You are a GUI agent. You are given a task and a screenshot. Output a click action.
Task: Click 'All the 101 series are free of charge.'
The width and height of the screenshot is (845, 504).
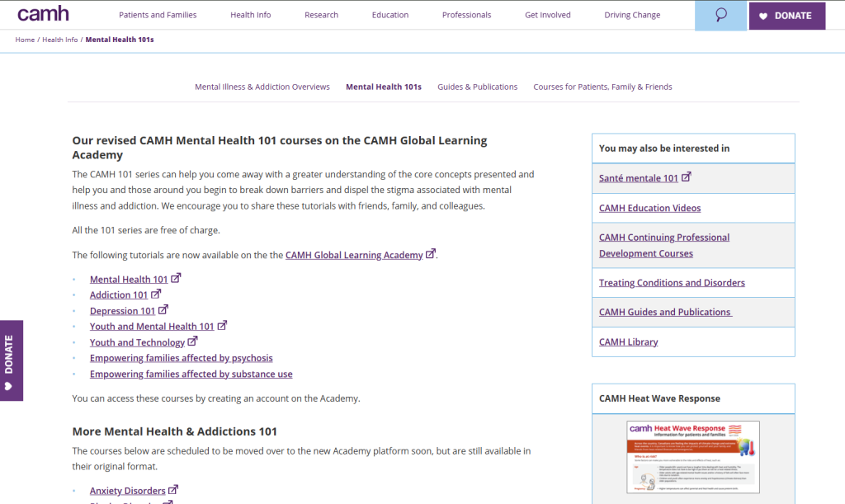pyautogui.click(x=146, y=230)
